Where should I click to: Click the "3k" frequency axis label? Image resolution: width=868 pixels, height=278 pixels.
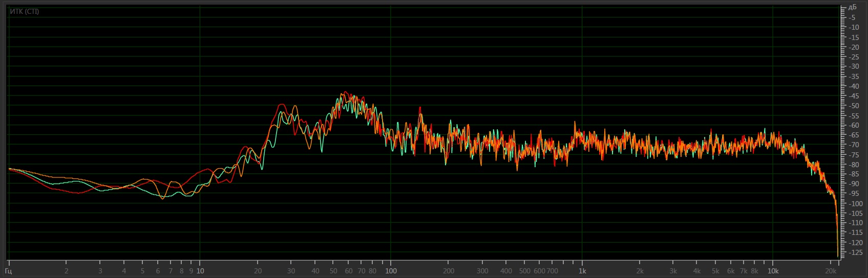[x=673, y=271]
